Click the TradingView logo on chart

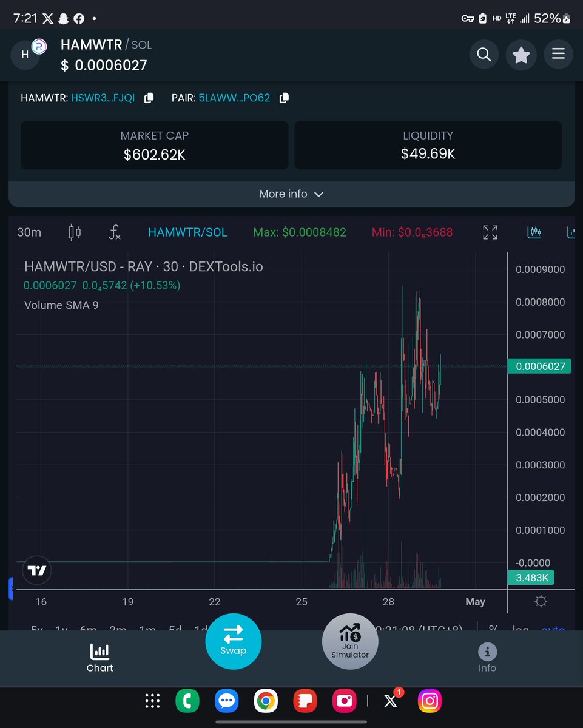tap(37, 570)
